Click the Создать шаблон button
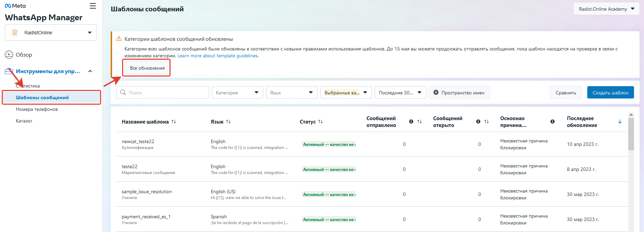The image size is (644, 232). click(x=611, y=92)
